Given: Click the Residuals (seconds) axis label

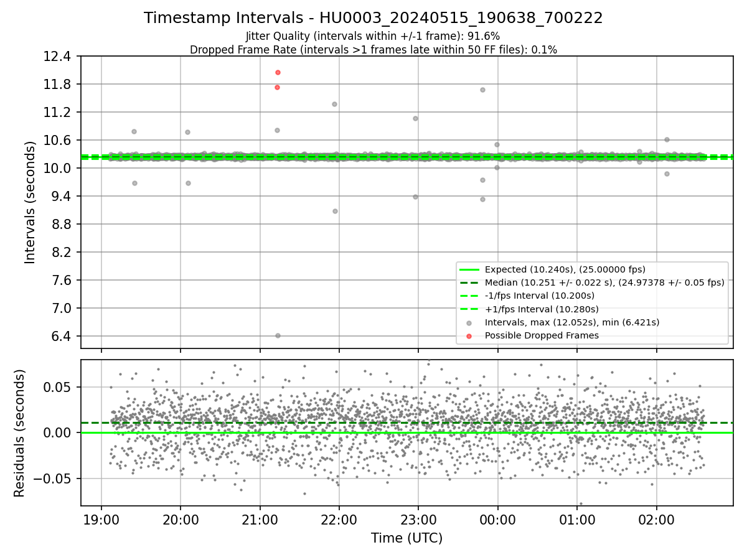Looking at the screenshot, I should pyautogui.click(x=19, y=433).
